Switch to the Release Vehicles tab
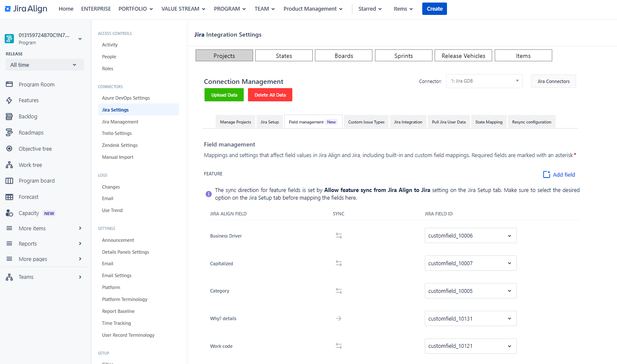This screenshot has width=617, height=364. pos(463,55)
